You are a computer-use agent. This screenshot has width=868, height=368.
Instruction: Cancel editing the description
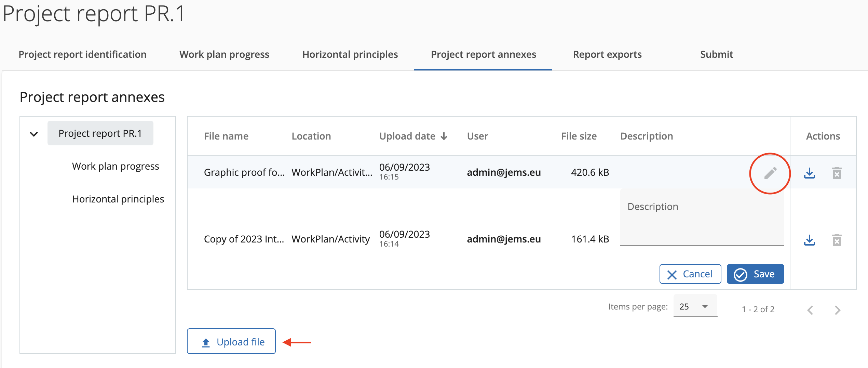[690, 274]
